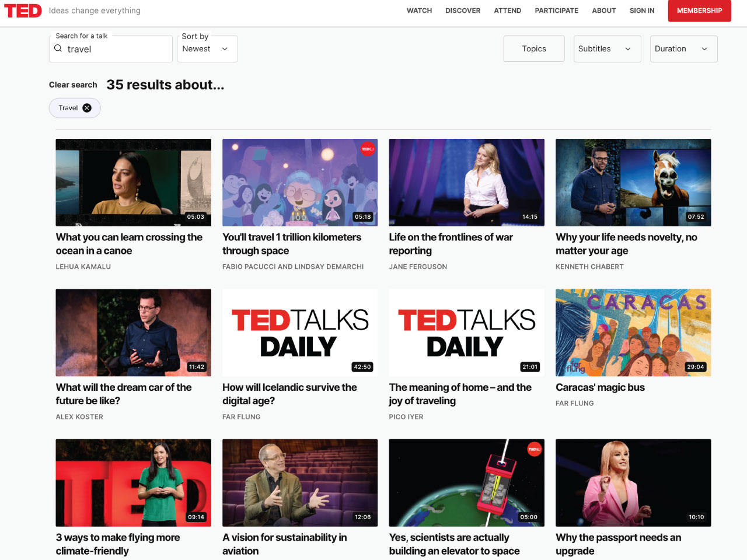This screenshot has height=560, width=747.
Task: Click SIGN IN
Action: coord(642,10)
